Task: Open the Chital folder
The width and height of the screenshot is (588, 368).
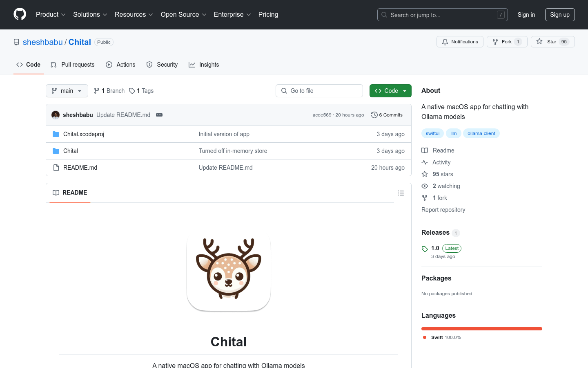Action: click(x=71, y=151)
